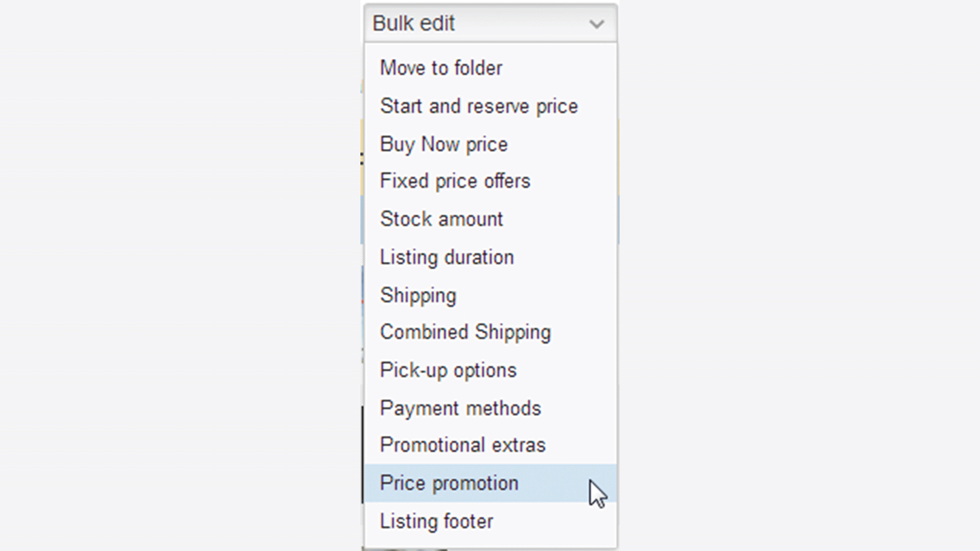Choose Start and reserve price
Screen dimensions: 980x551
pyautogui.click(x=479, y=106)
